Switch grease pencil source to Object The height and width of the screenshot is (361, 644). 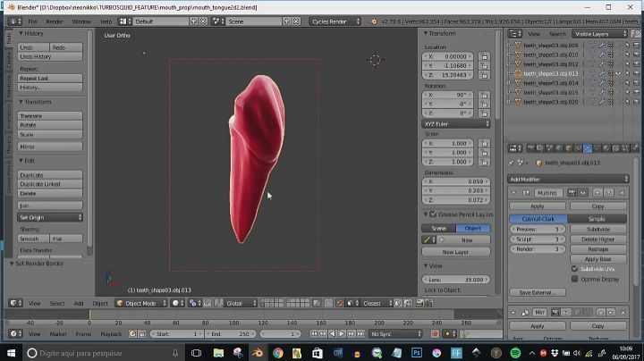coord(473,228)
